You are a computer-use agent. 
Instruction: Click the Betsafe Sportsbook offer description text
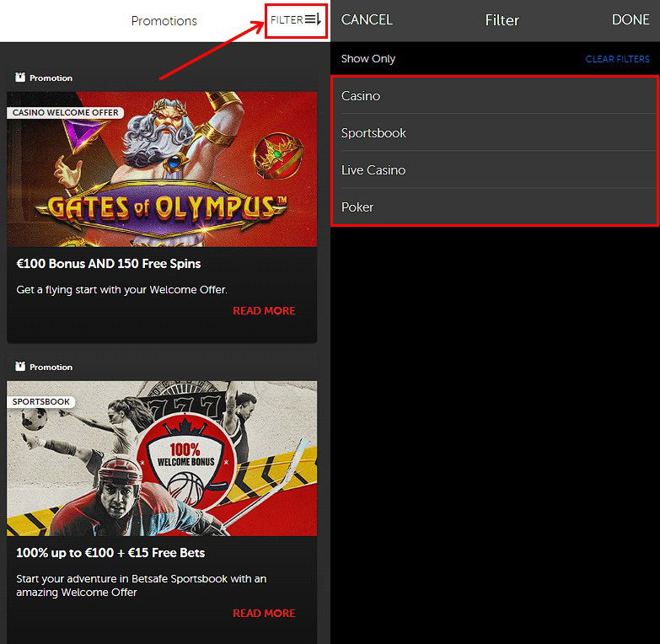141,585
